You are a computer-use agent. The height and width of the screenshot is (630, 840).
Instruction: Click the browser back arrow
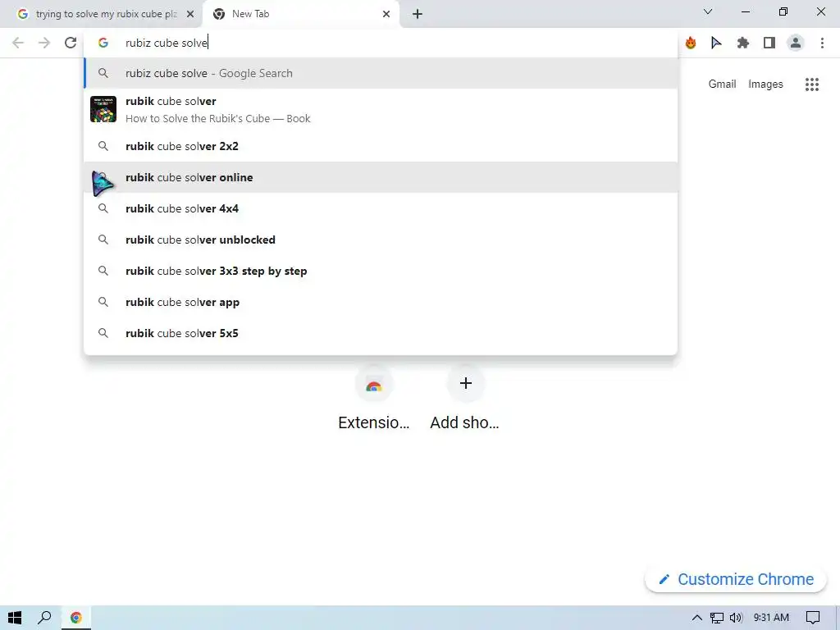coord(18,43)
